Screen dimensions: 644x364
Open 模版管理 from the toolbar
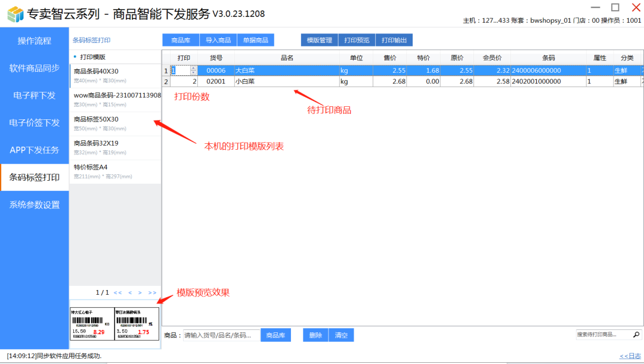click(x=320, y=40)
